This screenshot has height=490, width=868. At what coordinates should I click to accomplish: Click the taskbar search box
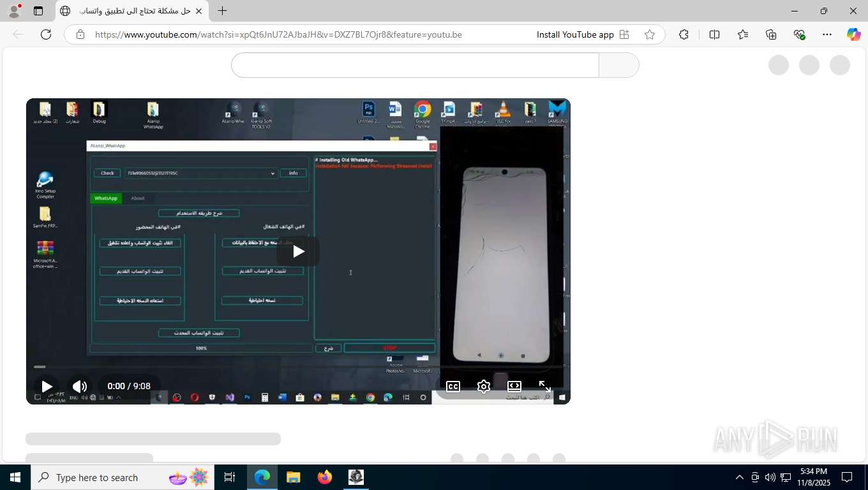[123, 477]
